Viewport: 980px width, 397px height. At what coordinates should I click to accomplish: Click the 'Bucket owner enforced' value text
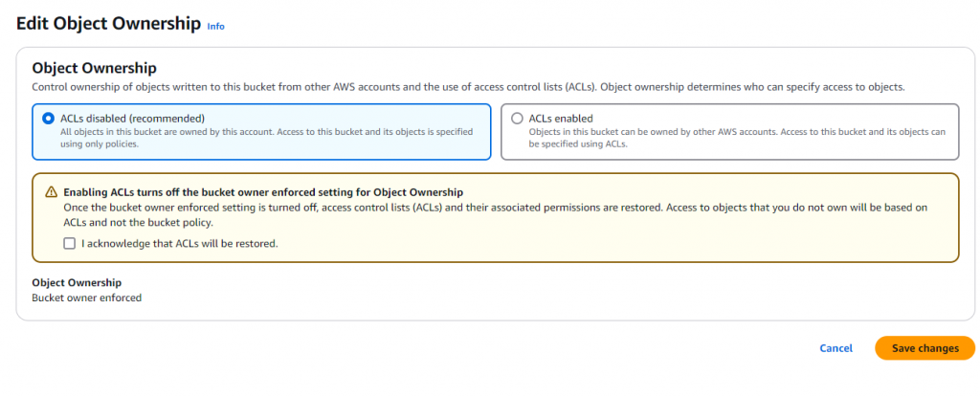click(87, 298)
